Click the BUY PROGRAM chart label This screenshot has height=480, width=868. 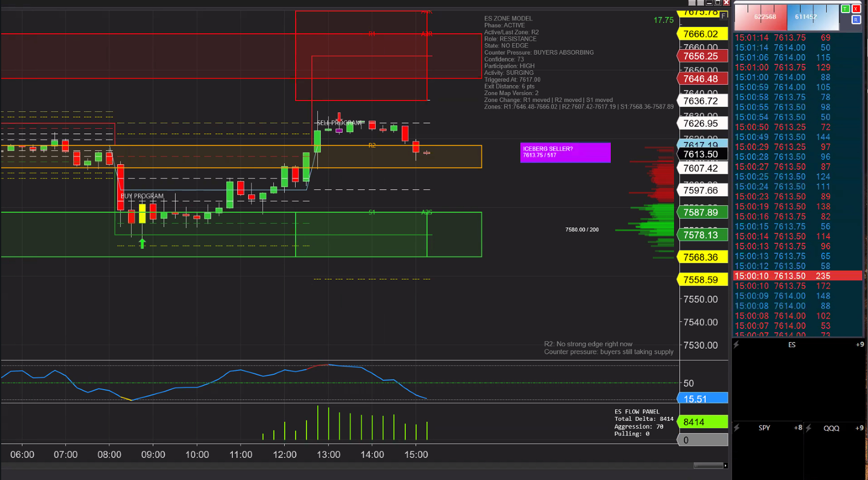pyautogui.click(x=142, y=196)
